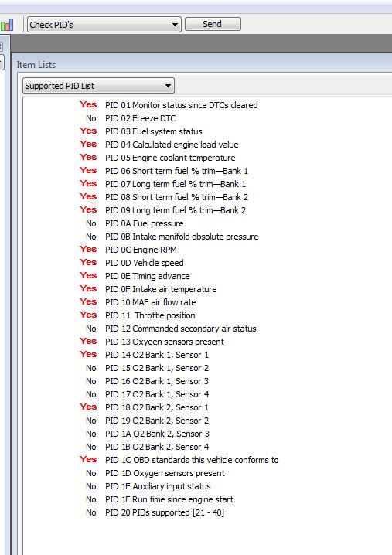
Task: Click the bar chart icon in toolbar
Action: pyautogui.click(x=7, y=25)
